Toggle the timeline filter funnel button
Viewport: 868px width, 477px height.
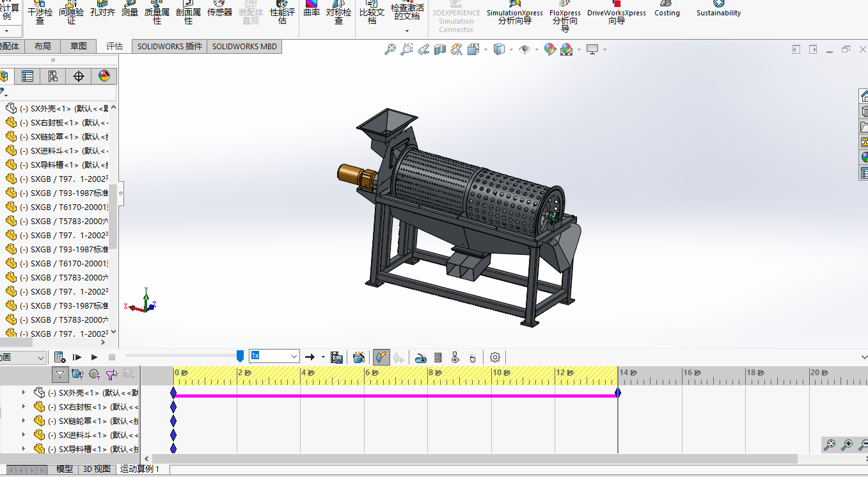[60, 374]
